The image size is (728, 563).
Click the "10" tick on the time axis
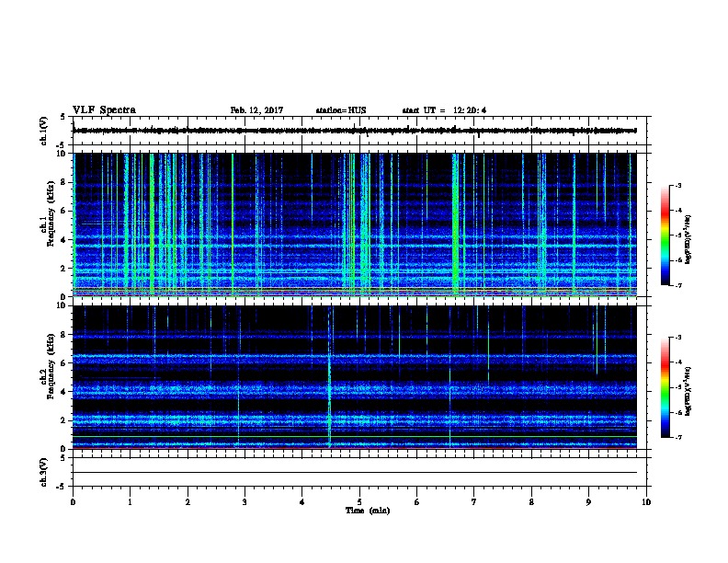[x=646, y=502]
